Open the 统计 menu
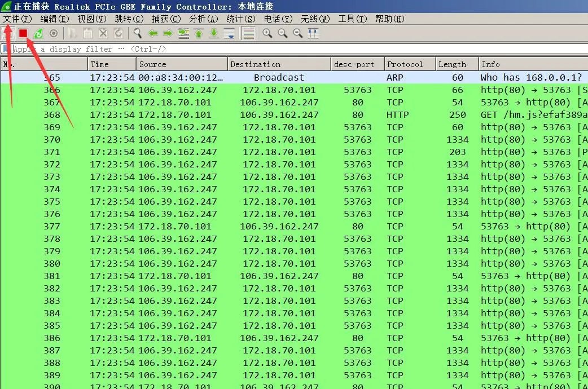This screenshot has height=389, width=588. coord(240,18)
